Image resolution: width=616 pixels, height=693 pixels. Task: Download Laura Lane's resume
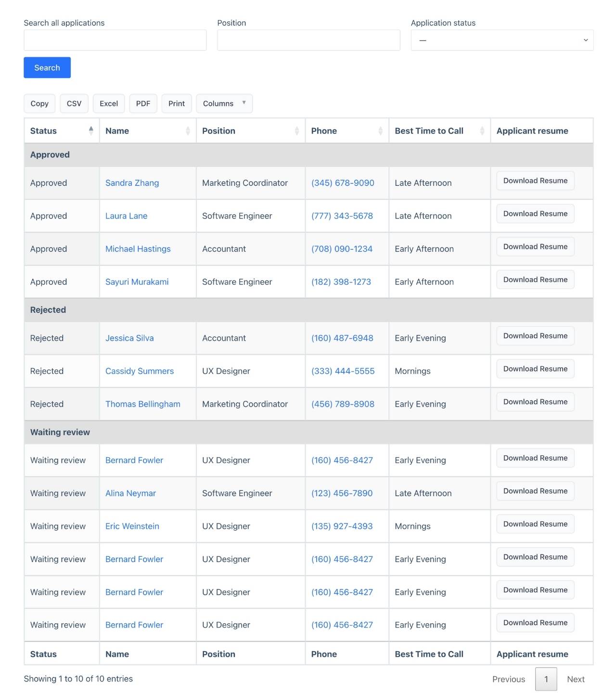point(535,213)
